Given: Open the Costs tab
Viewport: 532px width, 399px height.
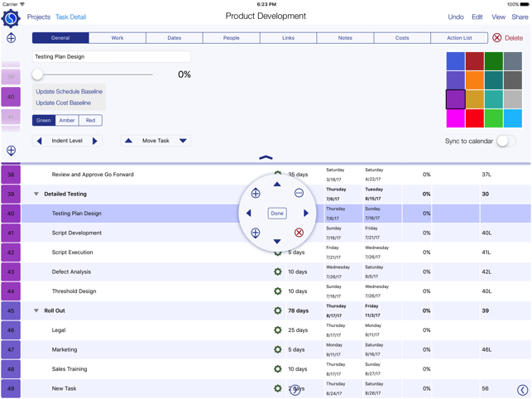Looking at the screenshot, I should coord(402,38).
